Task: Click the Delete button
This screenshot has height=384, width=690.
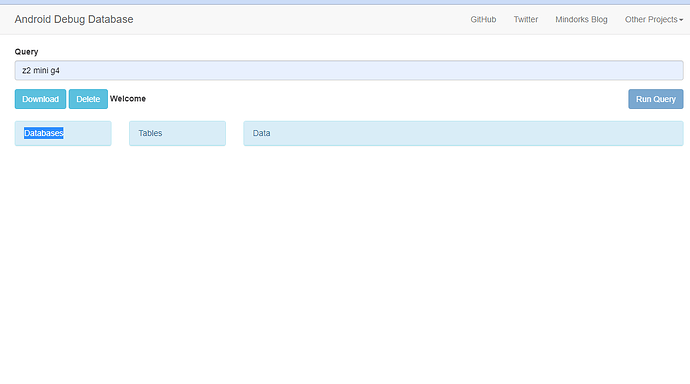Action: click(x=88, y=99)
